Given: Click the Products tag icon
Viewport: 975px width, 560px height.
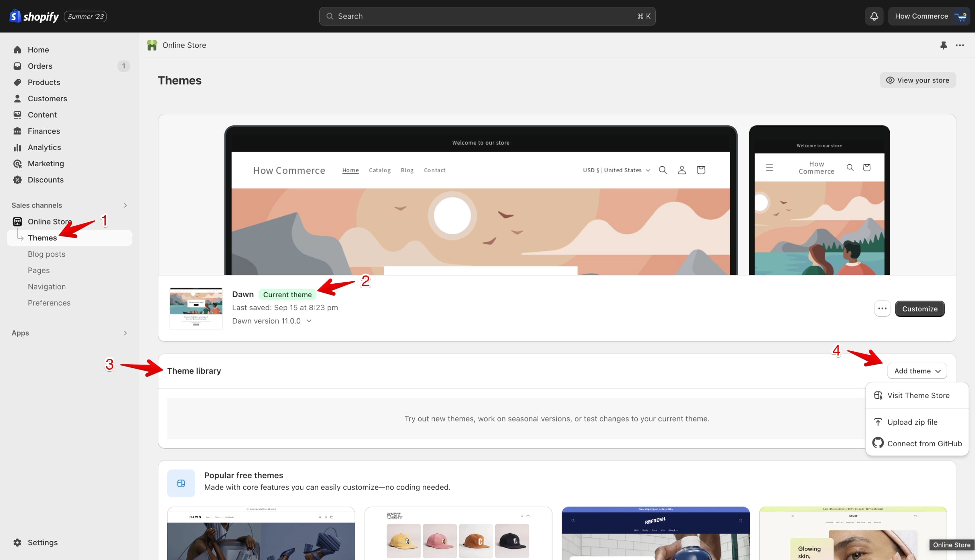Looking at the screenshot, I should [x=17, y=82].
